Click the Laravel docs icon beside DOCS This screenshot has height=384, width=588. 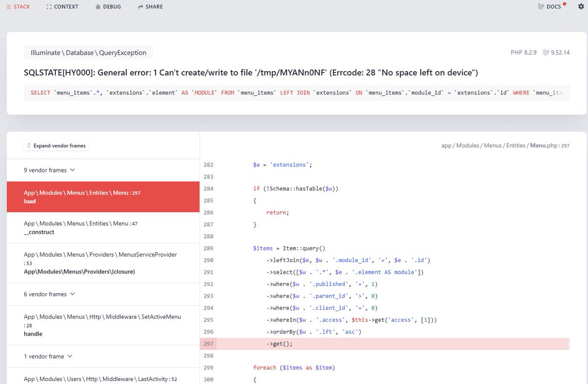[541, 7]
